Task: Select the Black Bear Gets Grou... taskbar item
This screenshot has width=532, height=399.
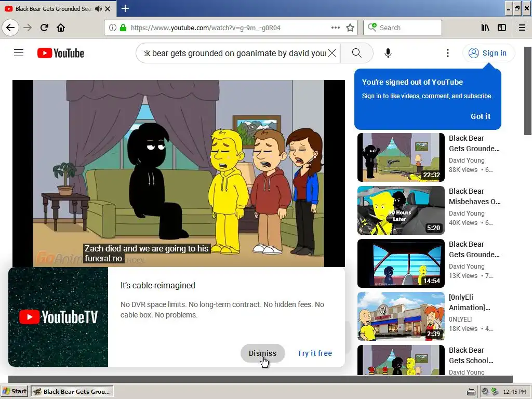Action: [72, 391]
